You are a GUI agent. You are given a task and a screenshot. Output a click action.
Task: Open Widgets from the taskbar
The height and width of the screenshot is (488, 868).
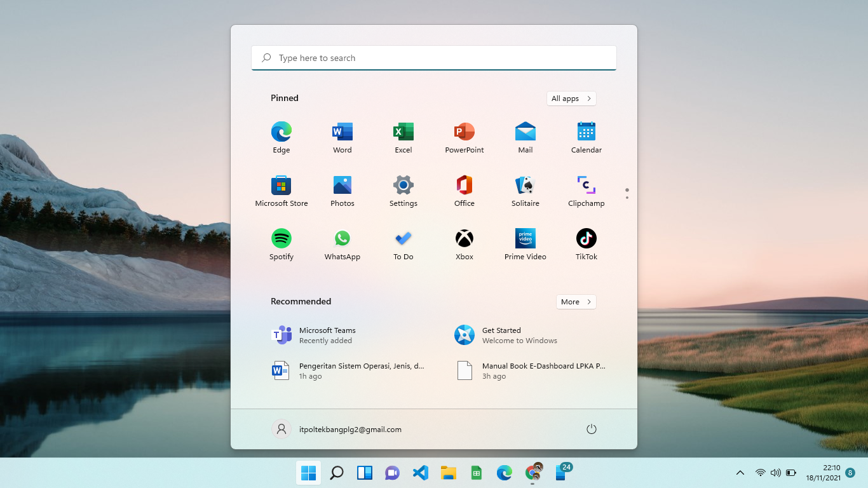[365, 473]
